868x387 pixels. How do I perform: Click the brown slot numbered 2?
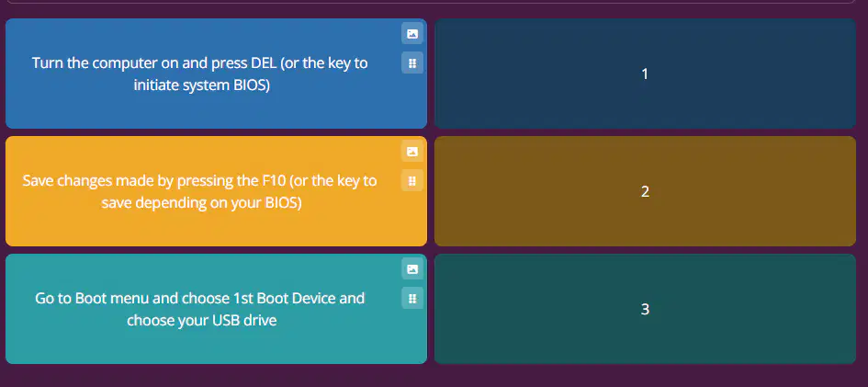(645, 191)
